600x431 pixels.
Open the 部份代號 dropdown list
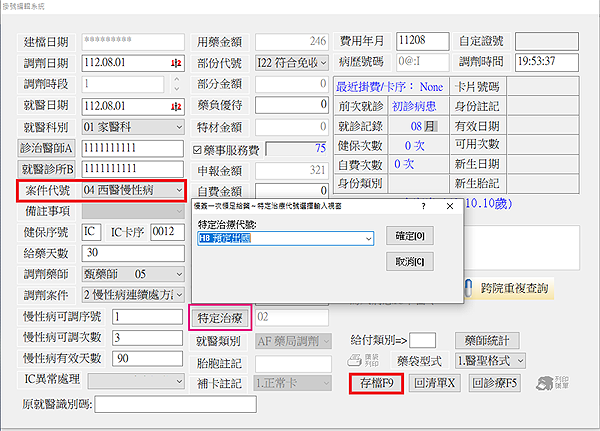(325, 63)
